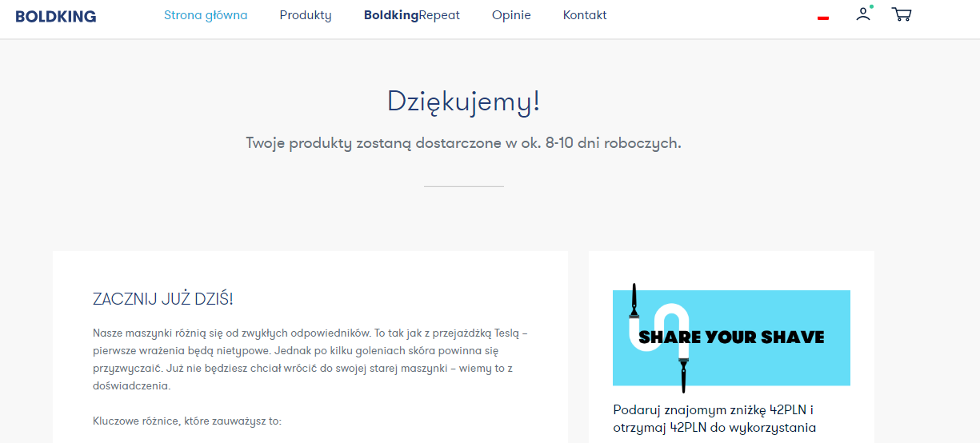Click the Podaruj znajomym zniżkę 42PLN text
The width and height of the screenshot is (980, 443).
[714, 419]
